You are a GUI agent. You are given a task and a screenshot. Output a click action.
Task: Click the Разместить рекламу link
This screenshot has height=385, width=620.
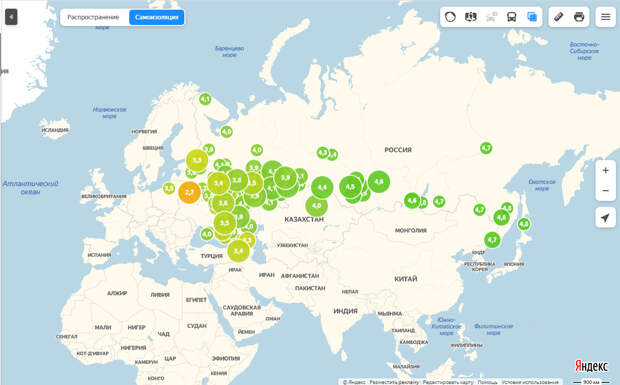394,382
